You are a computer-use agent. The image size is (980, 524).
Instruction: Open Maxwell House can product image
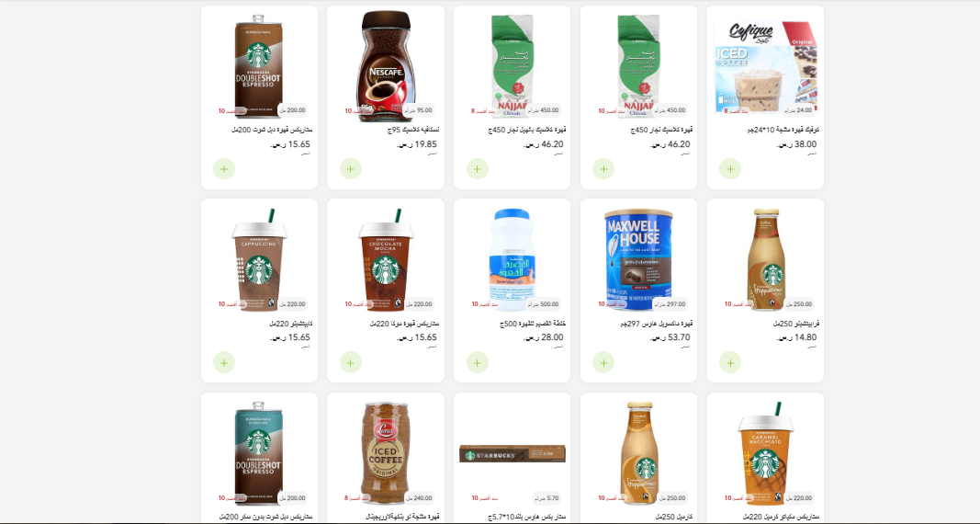tap(638, 259)
